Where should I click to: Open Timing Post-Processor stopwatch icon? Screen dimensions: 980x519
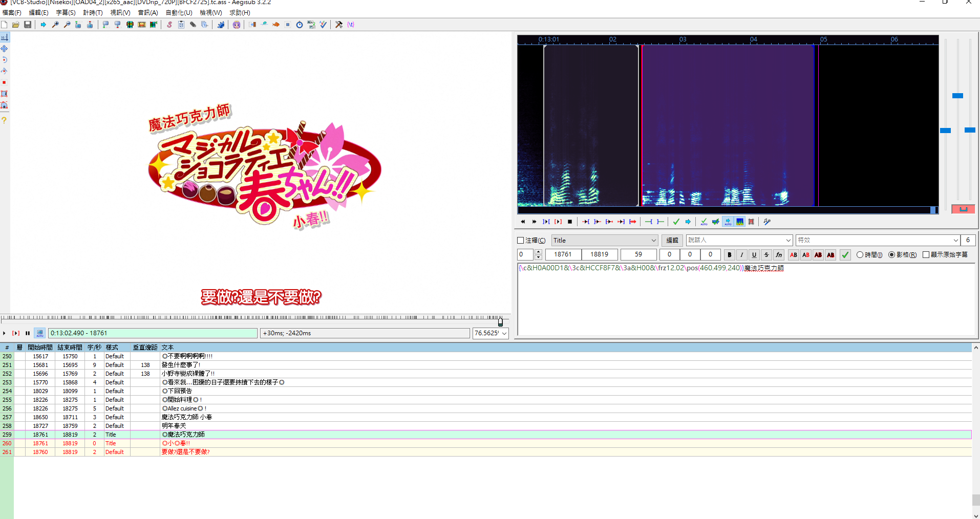[300, 25]
